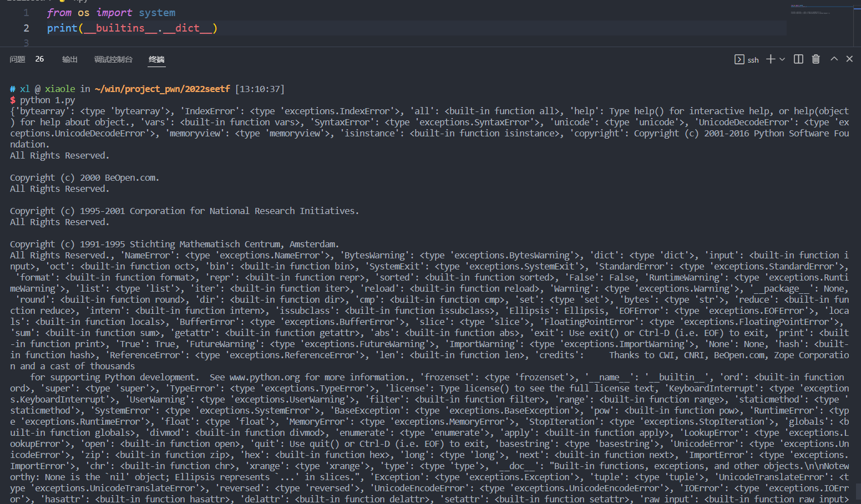Click the 'from' keyword in line 1
Screen dimensions: 861x504
(x=59, y=12)
